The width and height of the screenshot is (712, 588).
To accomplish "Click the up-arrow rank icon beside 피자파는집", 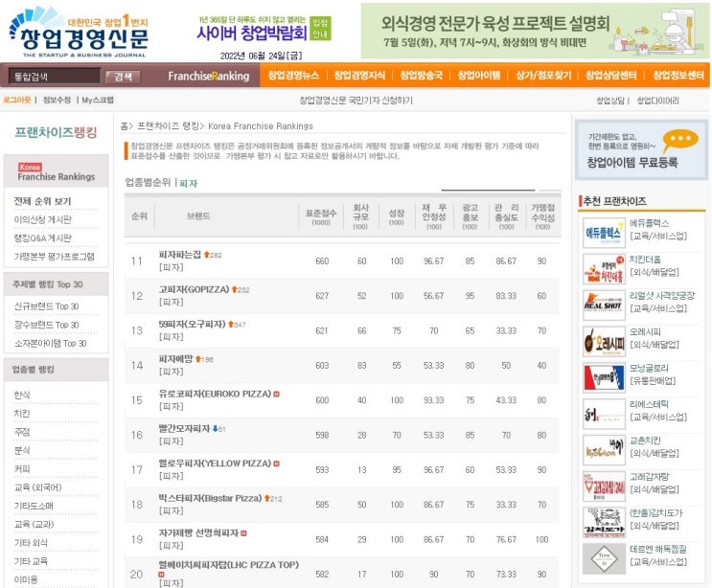I will [206, 255].
